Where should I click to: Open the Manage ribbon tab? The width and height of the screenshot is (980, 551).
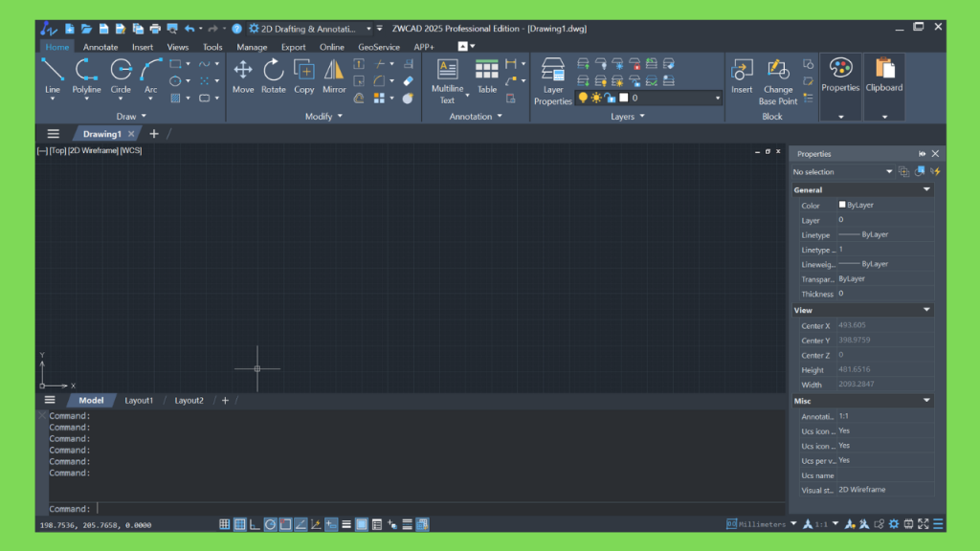tap(252, 47)
